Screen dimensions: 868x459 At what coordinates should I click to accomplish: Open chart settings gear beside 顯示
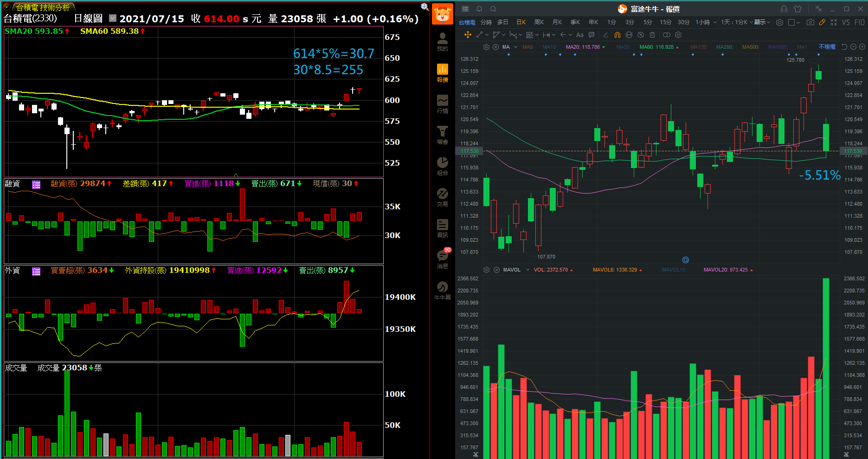(x=780, y=22)
